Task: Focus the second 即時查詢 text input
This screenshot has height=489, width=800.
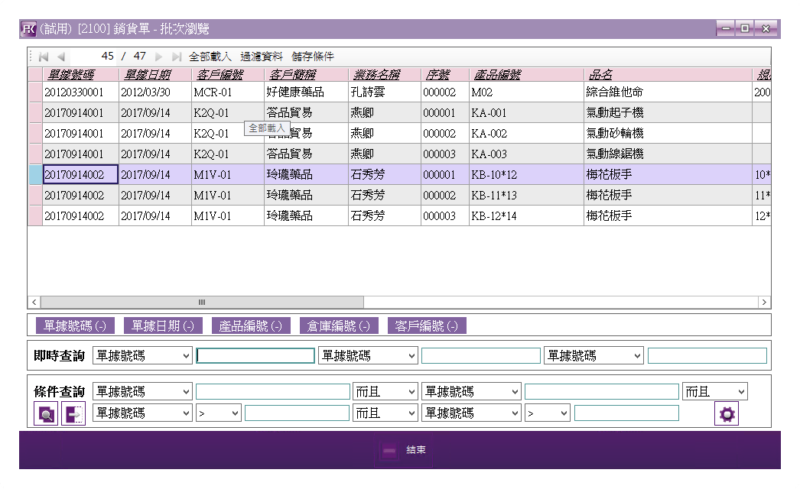Action: tap(481, 356)
